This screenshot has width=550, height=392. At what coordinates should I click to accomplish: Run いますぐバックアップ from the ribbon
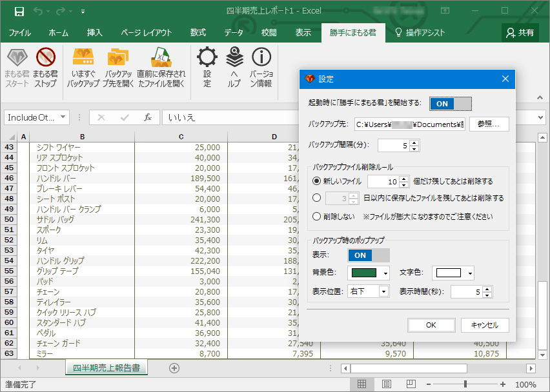click(x=83, y=68)
